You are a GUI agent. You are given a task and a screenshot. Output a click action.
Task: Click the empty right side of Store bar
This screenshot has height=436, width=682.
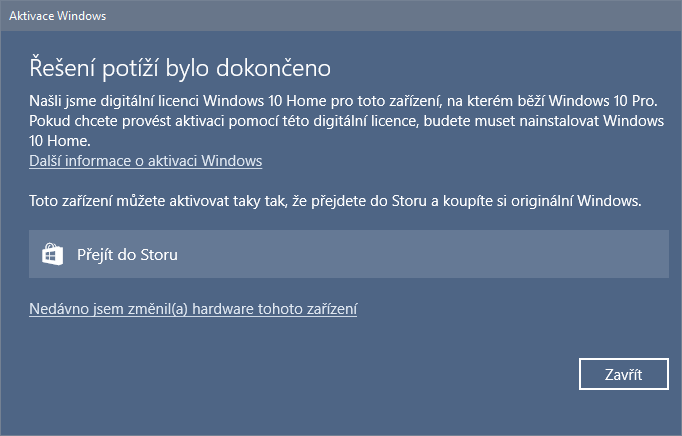pos(500,254)
